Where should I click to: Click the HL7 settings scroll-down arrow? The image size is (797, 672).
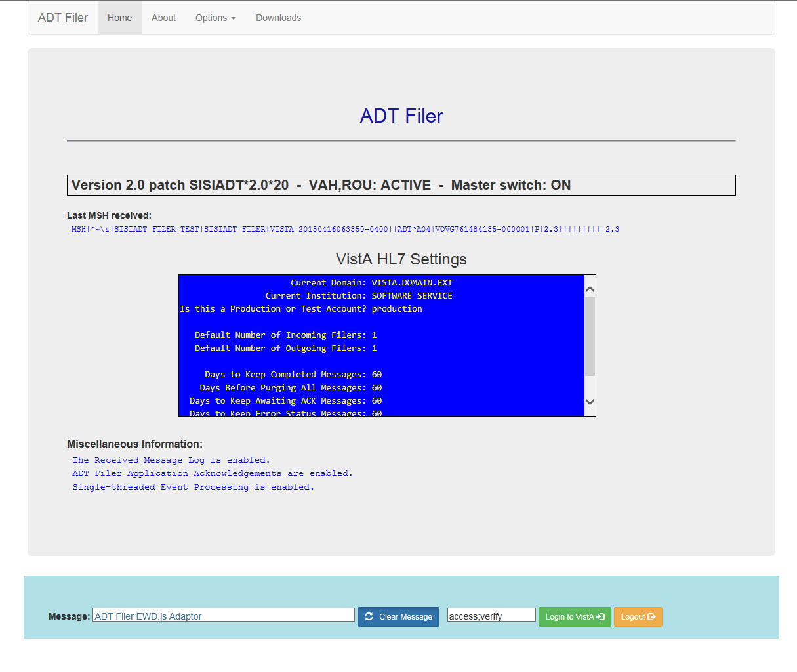tap(590, 402)
